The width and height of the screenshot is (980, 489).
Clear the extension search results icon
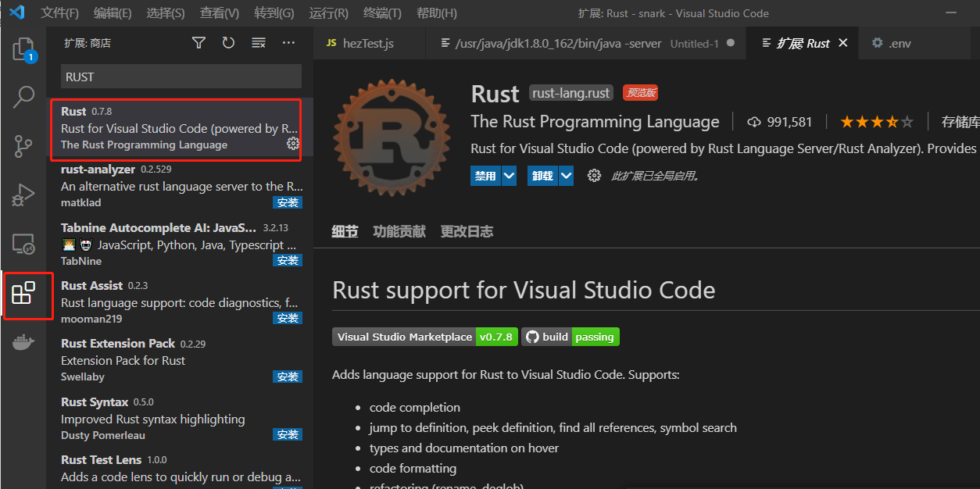click(x=258, y=43)
